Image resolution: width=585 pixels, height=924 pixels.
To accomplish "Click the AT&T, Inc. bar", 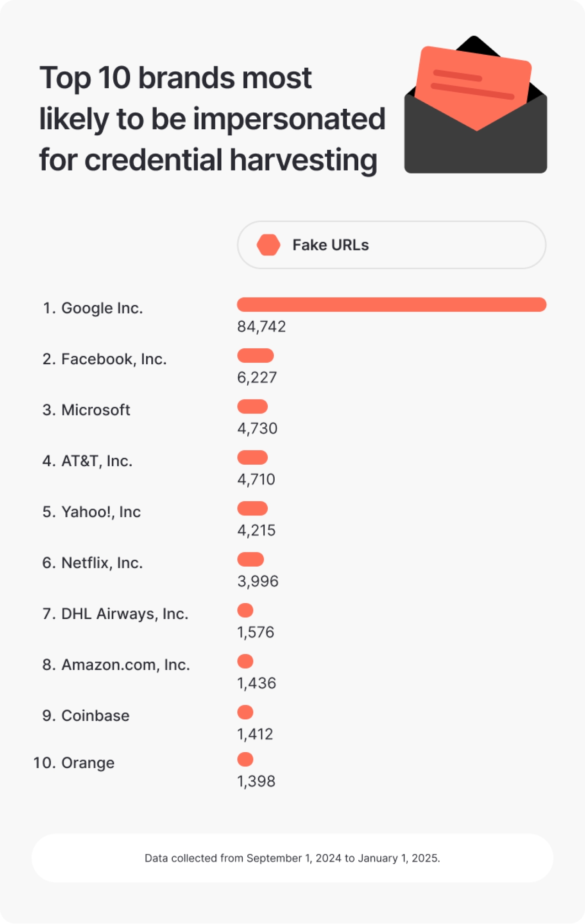I will tap(252, 457).
